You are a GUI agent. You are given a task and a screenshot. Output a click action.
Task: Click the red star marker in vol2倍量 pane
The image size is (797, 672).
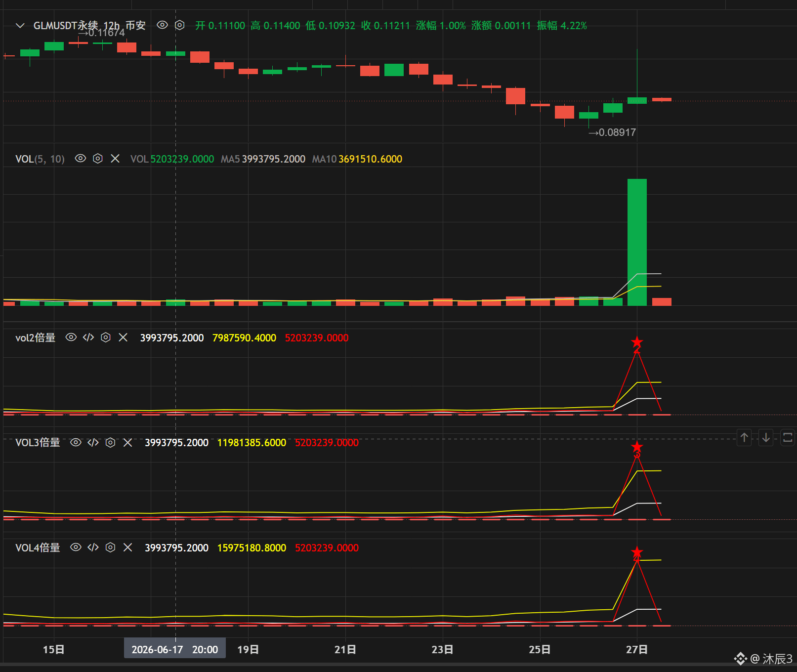[x=637, y=342]
